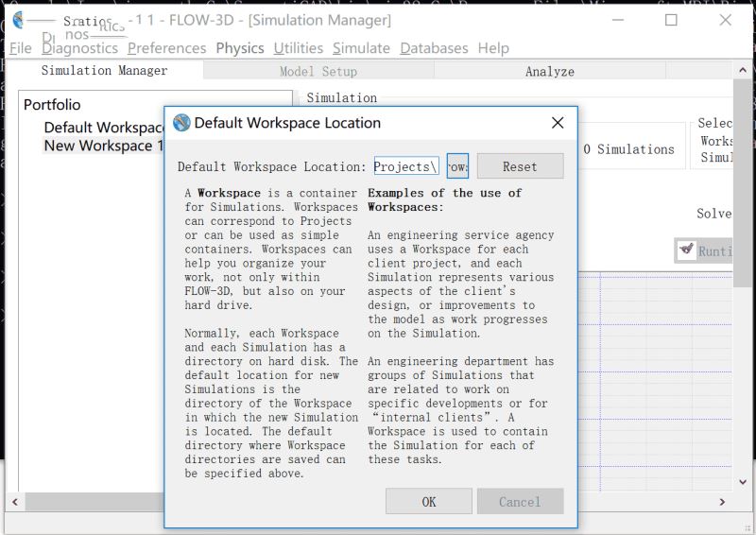Open the File menu
756x535 pixels.
point(20,48)
